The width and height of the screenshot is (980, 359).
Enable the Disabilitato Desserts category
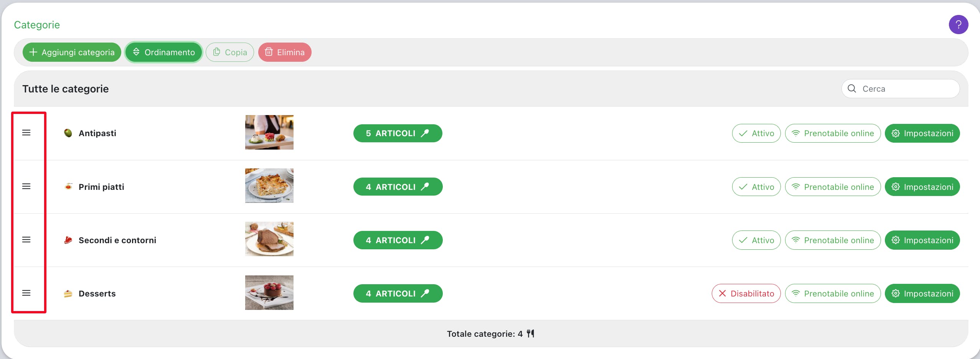746,293
